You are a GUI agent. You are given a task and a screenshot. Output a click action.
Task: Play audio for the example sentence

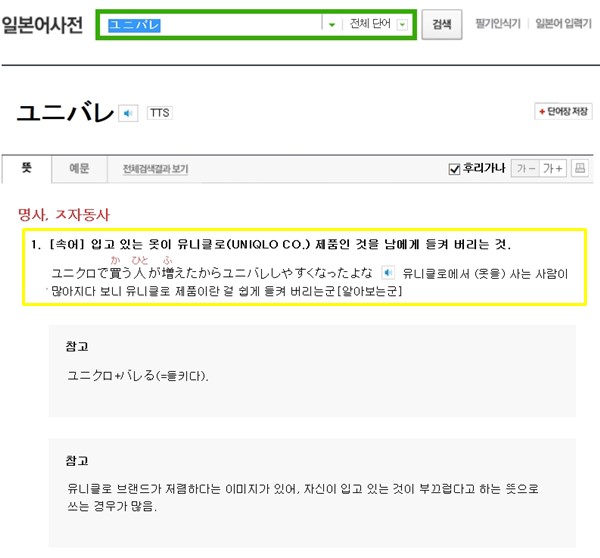(389, 272)
